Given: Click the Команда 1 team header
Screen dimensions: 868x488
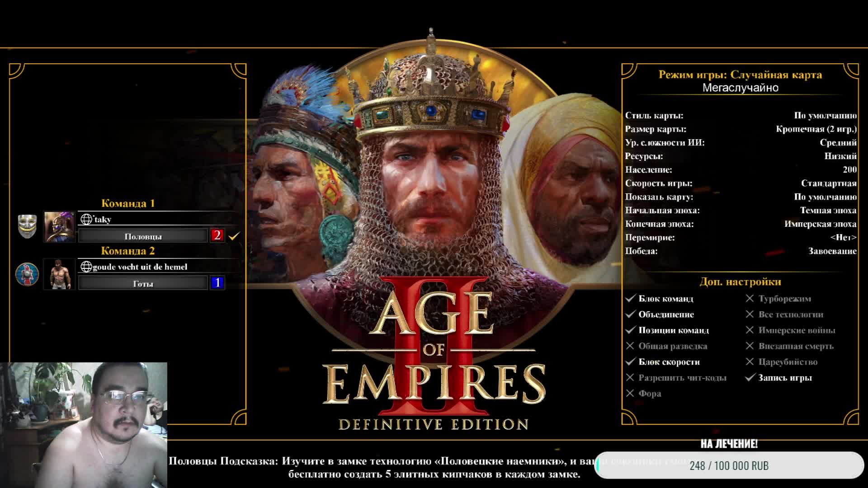Looking at the screenshot, I should click(128, 203).
